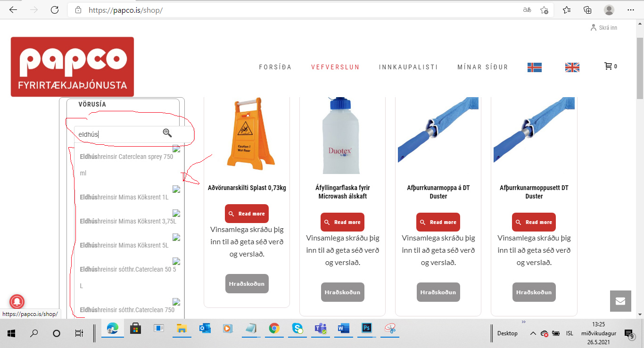The image size is (644, 348).
Task: Click the red notification bell icon
Action: point(17,301)
